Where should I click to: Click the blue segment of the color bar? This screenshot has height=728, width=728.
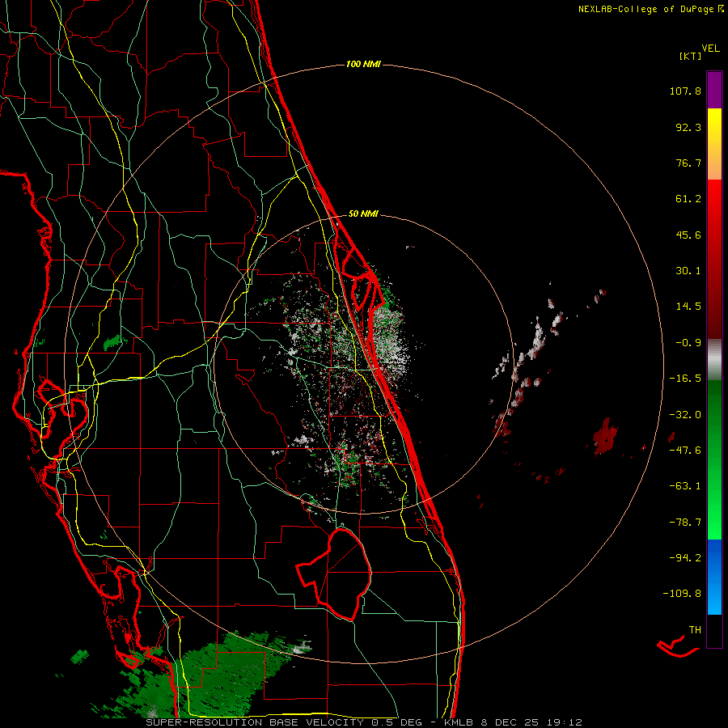[714, 576]
